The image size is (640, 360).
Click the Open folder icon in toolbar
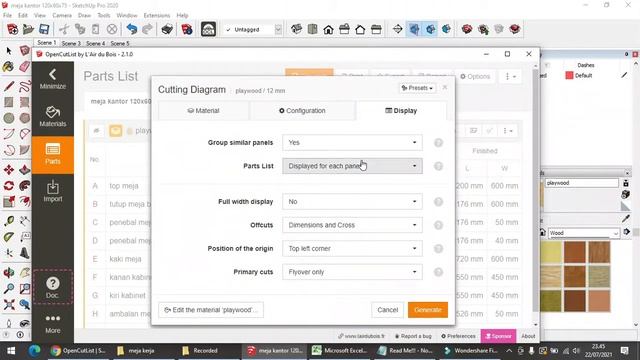coord(28,29)
